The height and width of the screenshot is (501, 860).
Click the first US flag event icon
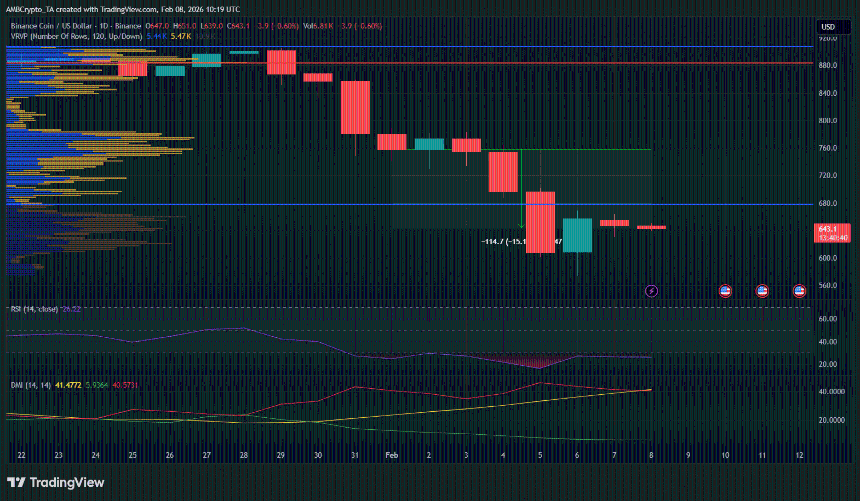pos(726,291)
